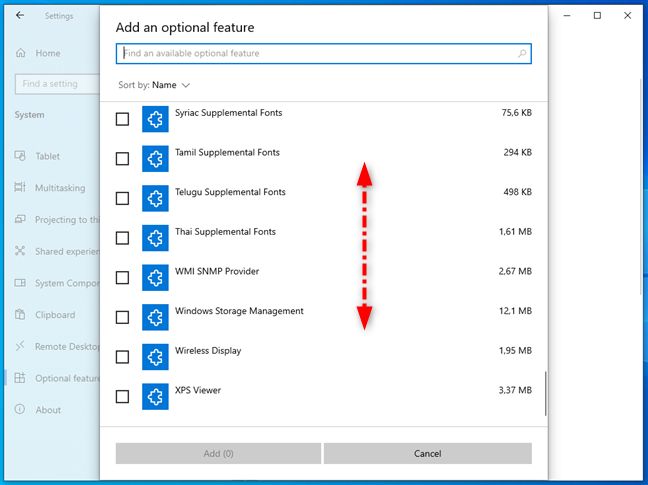The height and width of the screenshot is (485, 648).
Task: Click the Shared experiences icon
Action: pos(20,251)
